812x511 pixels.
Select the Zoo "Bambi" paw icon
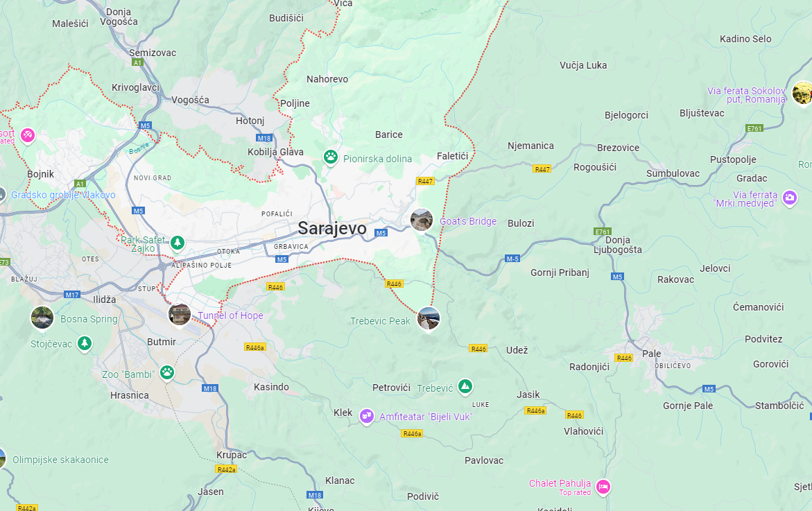click(x=166, y=372)
